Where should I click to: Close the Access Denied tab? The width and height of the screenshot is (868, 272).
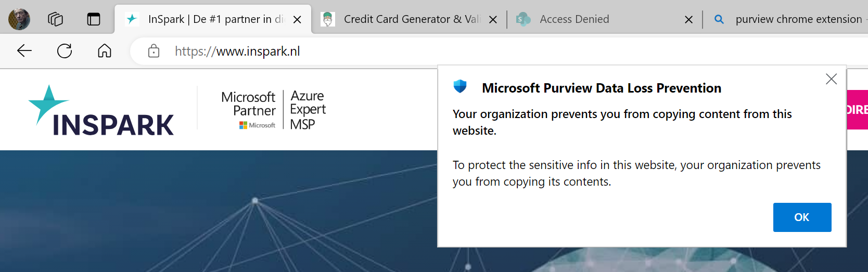click(x=688, y=19)
